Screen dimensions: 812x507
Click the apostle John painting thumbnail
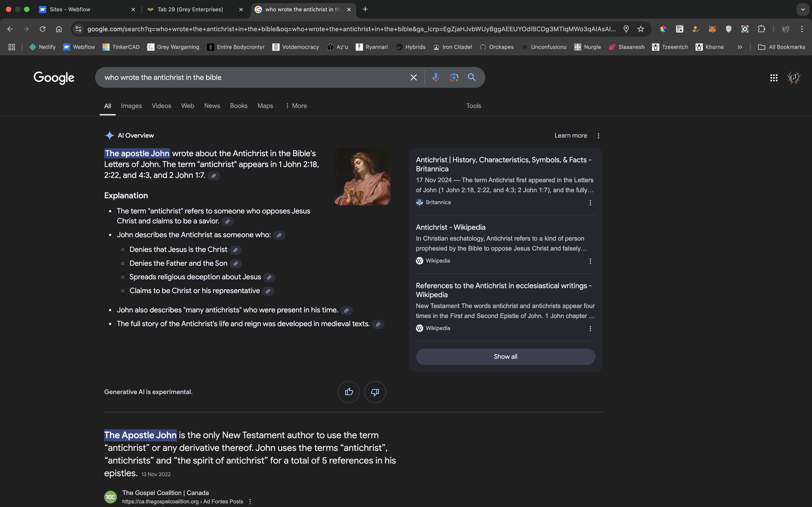362,177
